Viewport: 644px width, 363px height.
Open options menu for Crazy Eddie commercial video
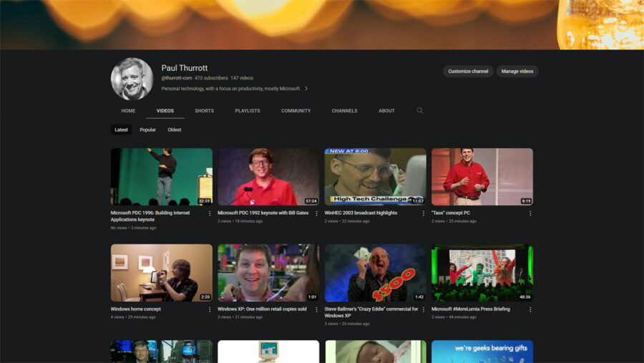[424, 309]
